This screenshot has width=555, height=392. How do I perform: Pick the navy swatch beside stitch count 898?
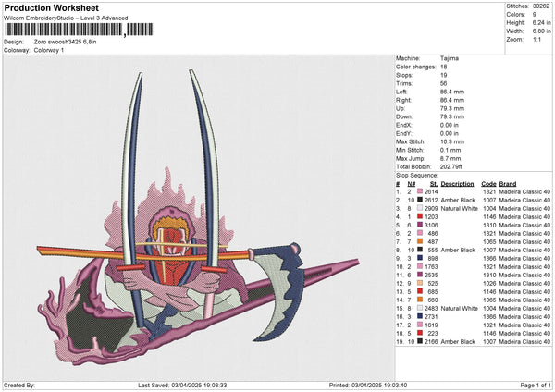[x=420, y=258]
